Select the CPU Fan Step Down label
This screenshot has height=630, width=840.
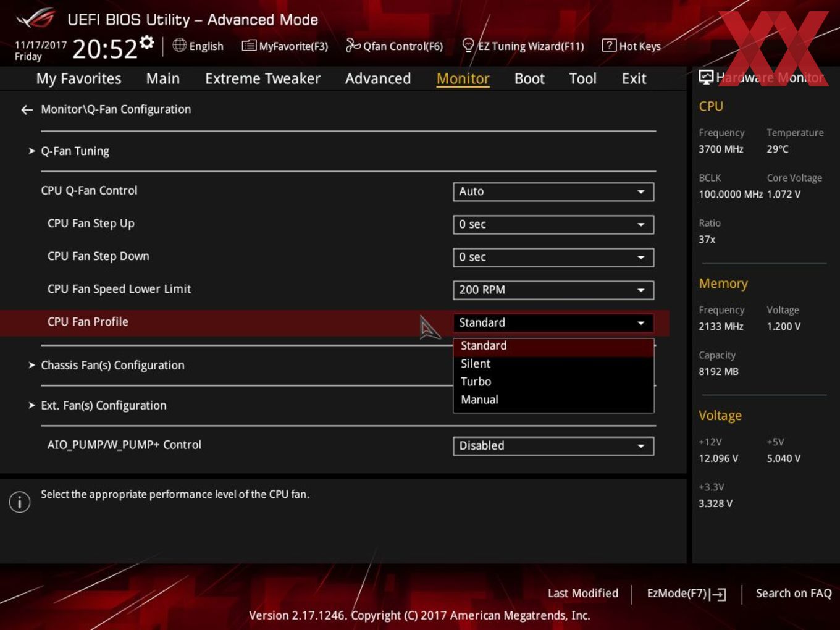(98, 256)
